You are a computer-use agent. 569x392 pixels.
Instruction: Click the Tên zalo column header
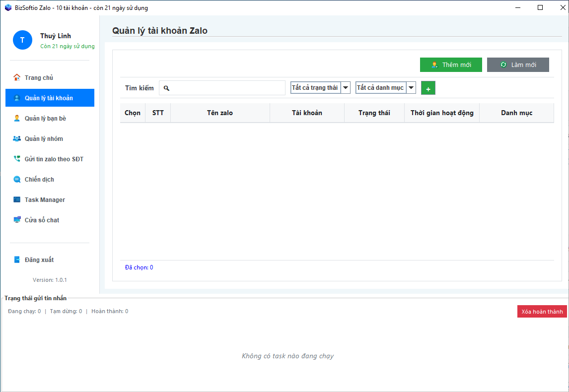pos(219,113)
